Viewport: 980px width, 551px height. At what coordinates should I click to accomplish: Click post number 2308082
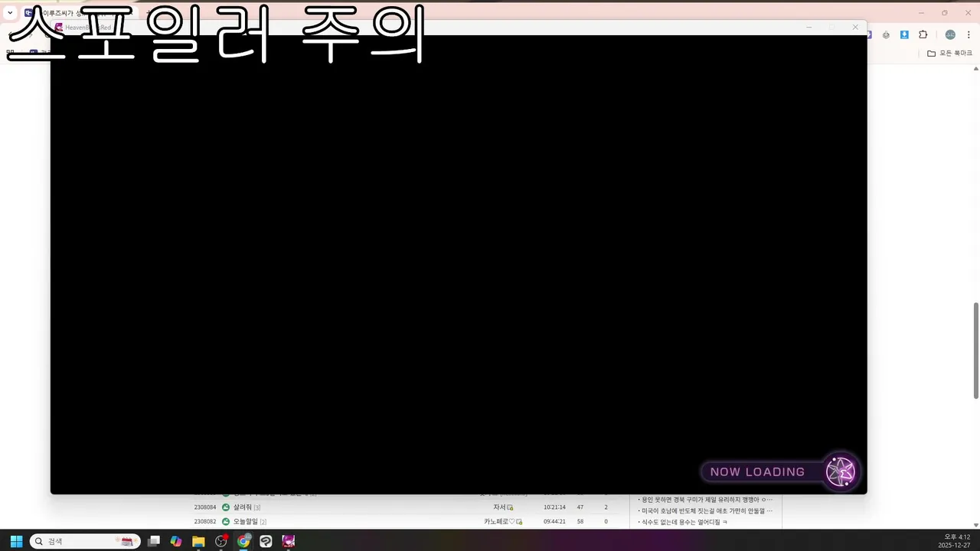pos(205,521)
